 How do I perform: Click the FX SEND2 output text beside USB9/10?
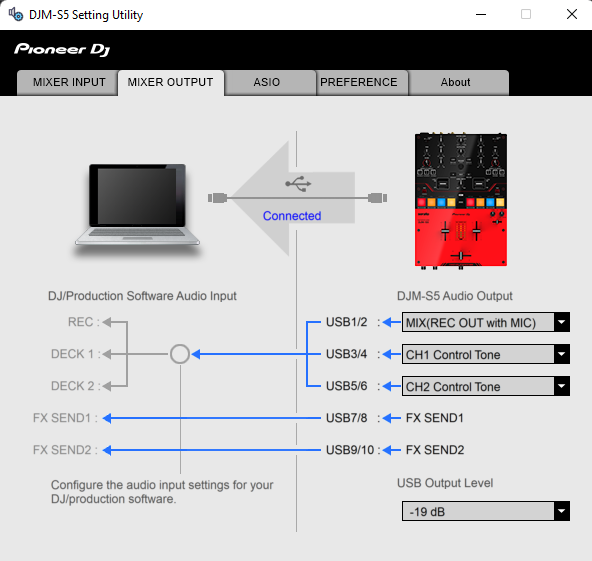click(435, 450)
